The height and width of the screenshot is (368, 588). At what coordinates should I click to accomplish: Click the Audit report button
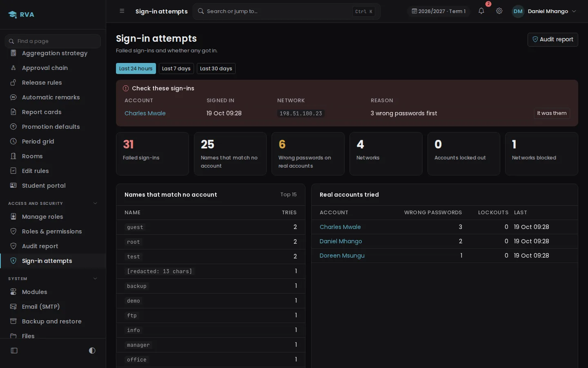553,39
